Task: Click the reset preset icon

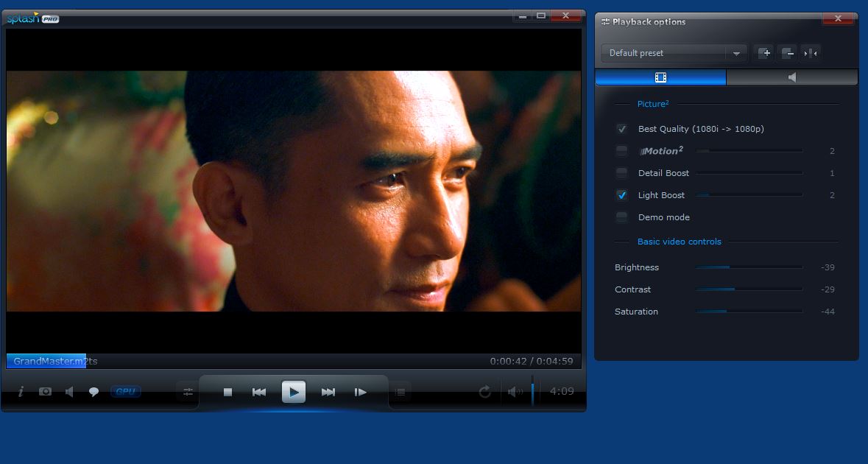Action: (x=811, y=53)
